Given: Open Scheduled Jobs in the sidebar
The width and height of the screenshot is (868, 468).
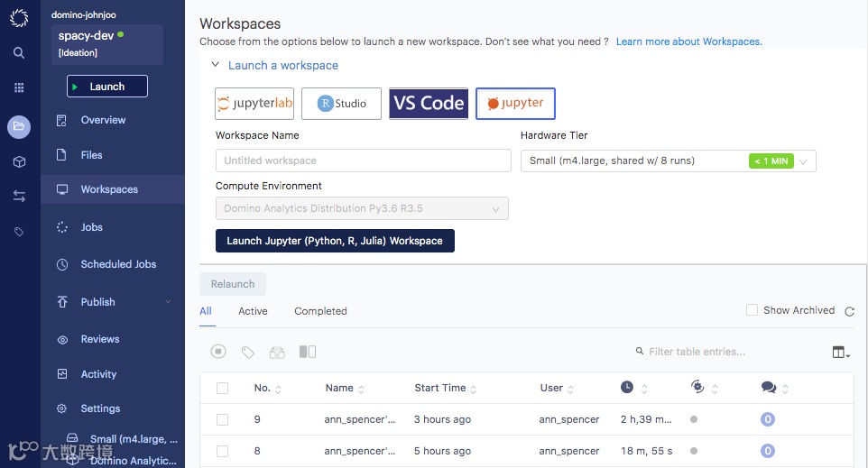Looking at the screenshot, I should pos(118,264).
